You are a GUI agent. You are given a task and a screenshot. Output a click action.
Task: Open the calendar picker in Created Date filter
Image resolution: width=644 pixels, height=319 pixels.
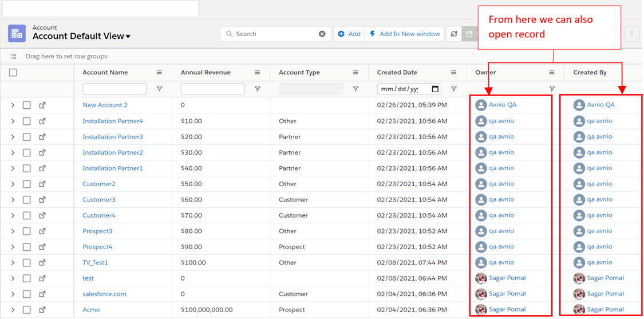435,89
